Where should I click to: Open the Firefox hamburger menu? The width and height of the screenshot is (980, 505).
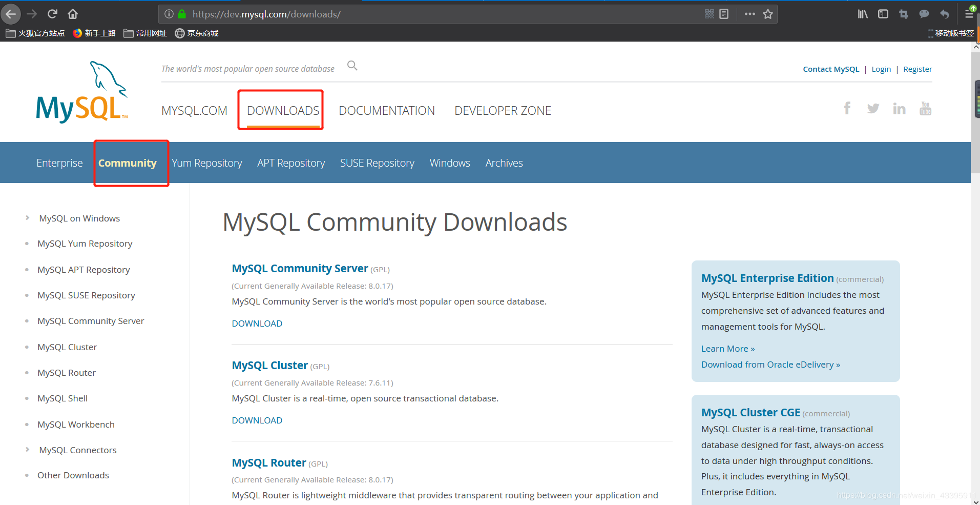[969, 14]
